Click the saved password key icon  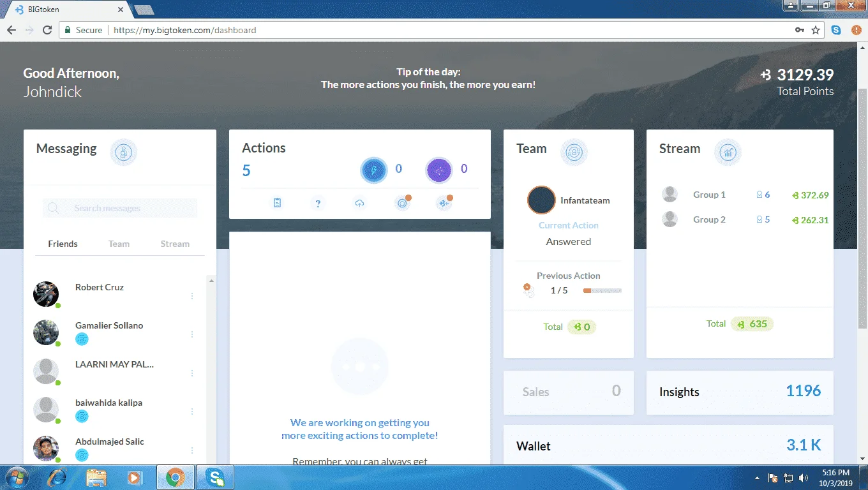coord(800,30)
